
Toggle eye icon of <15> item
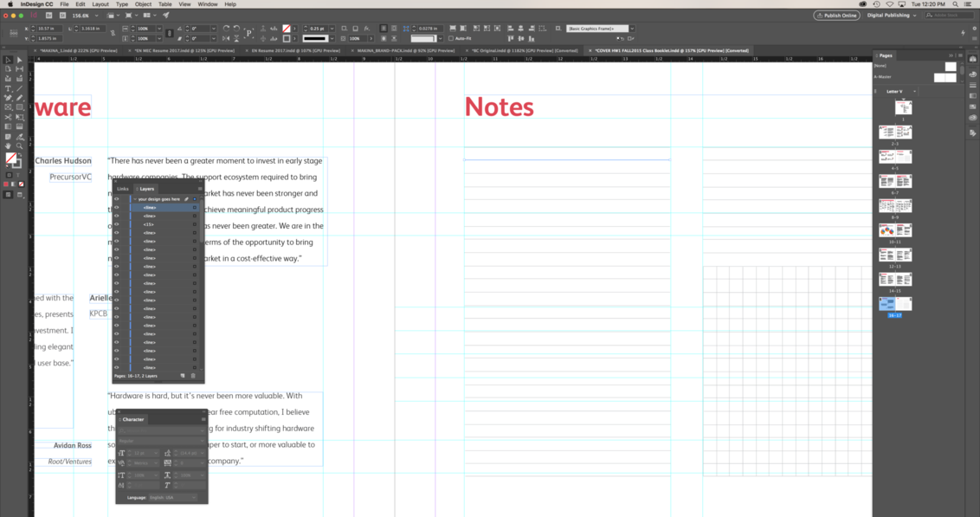click(116, 224)
